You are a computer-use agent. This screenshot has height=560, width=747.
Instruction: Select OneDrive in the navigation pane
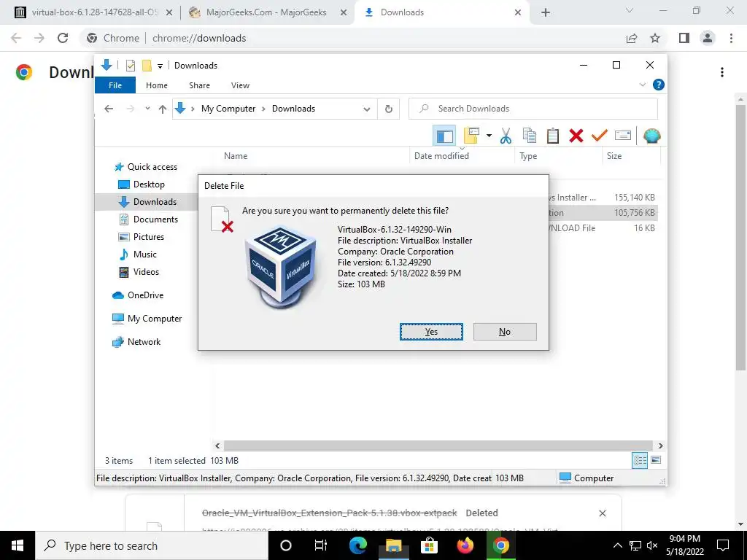click(x=138, y=295)
